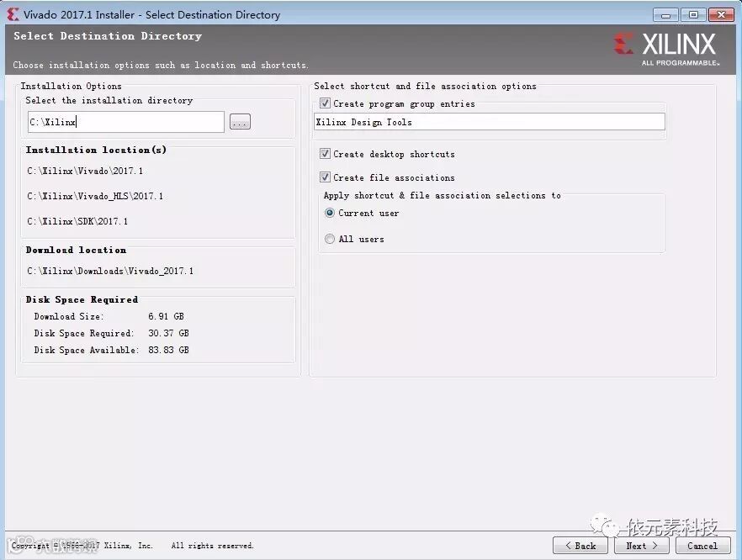
Task: Open the browse button next to directory
Action: coord(240,122)
